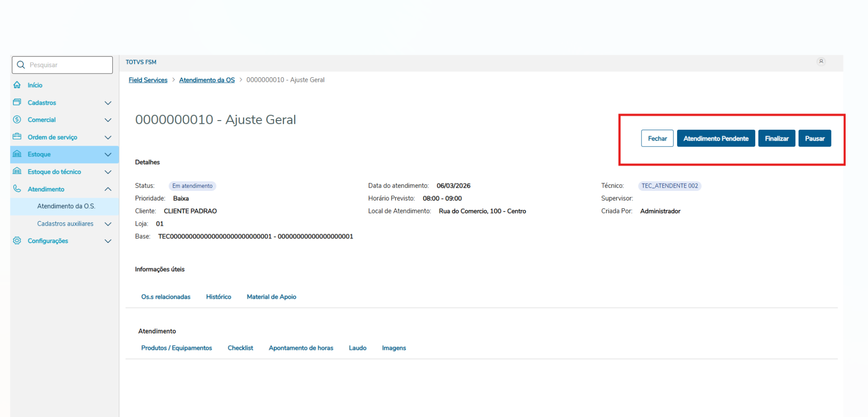The width and height of the screenshot is (868, 417).
Task: Focus the Pesquisar search field
Action: pos(62,65)
